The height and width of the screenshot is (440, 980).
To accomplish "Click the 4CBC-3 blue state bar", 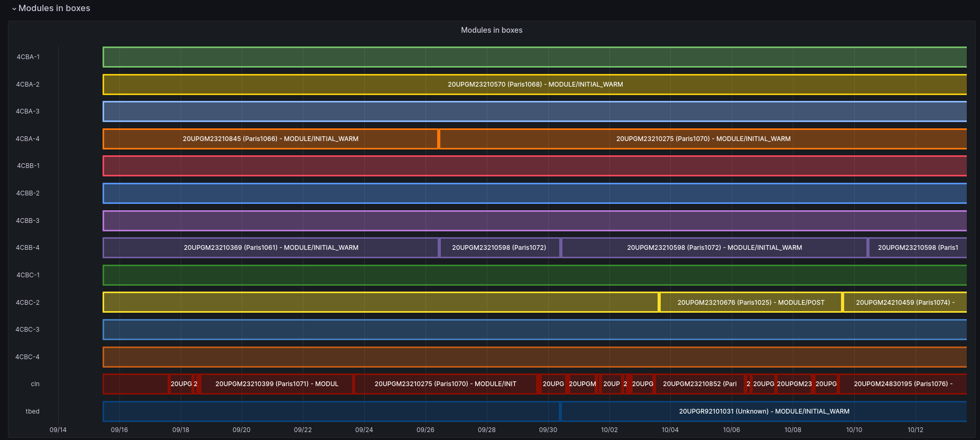I will click(534, 330).
